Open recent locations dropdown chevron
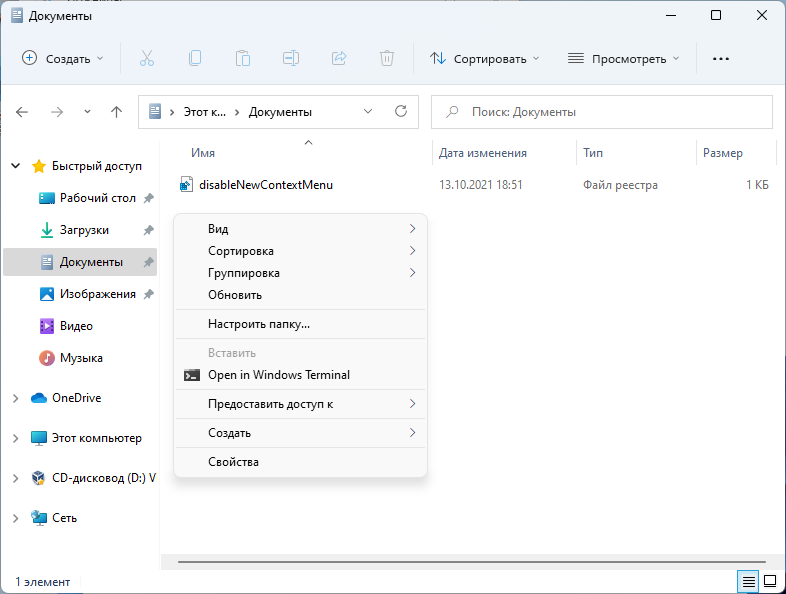Screen dimensions: 786x594 coord(87,112)
